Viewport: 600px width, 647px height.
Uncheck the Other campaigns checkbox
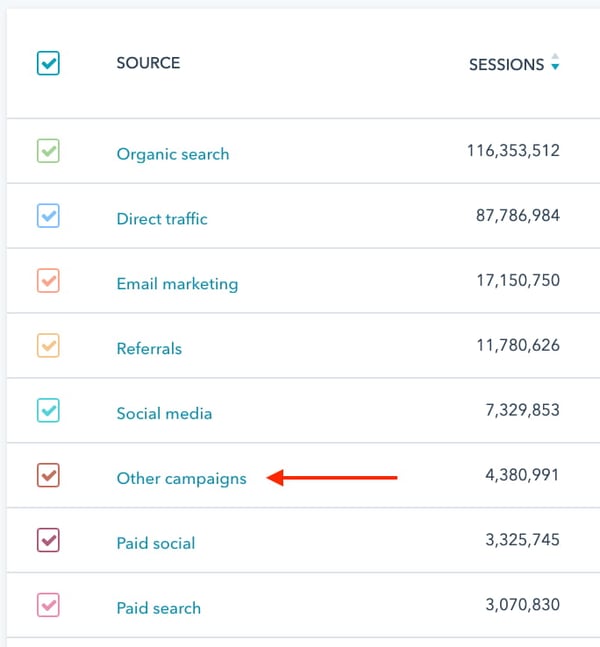pyautogui.click(x=48, y=476)
